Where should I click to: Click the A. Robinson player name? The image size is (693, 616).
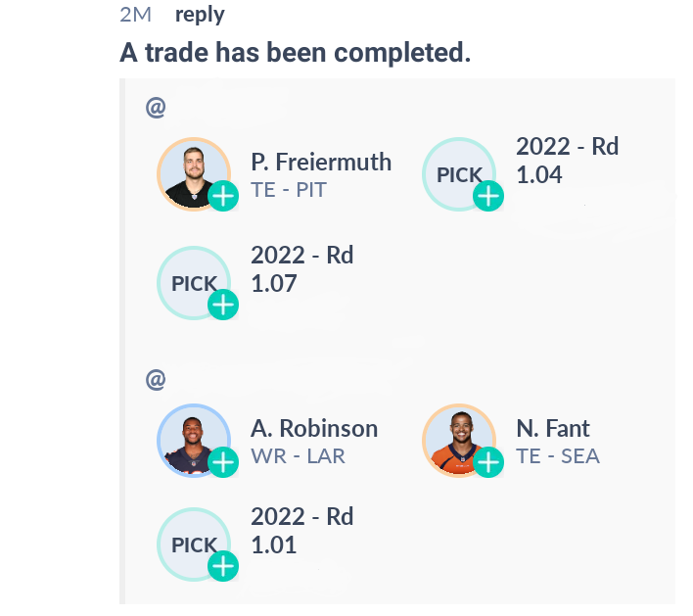click(x=314, y=429)
